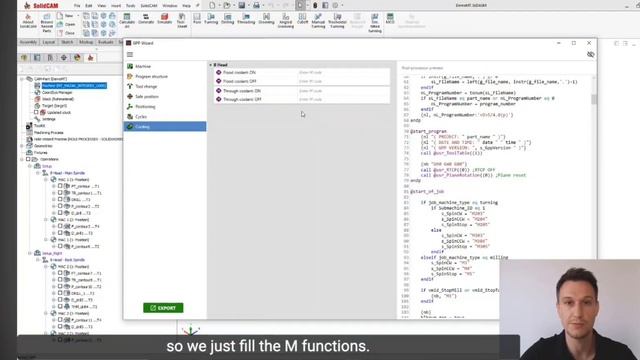Click the print icon in quick access toolbar

point(256,5)
